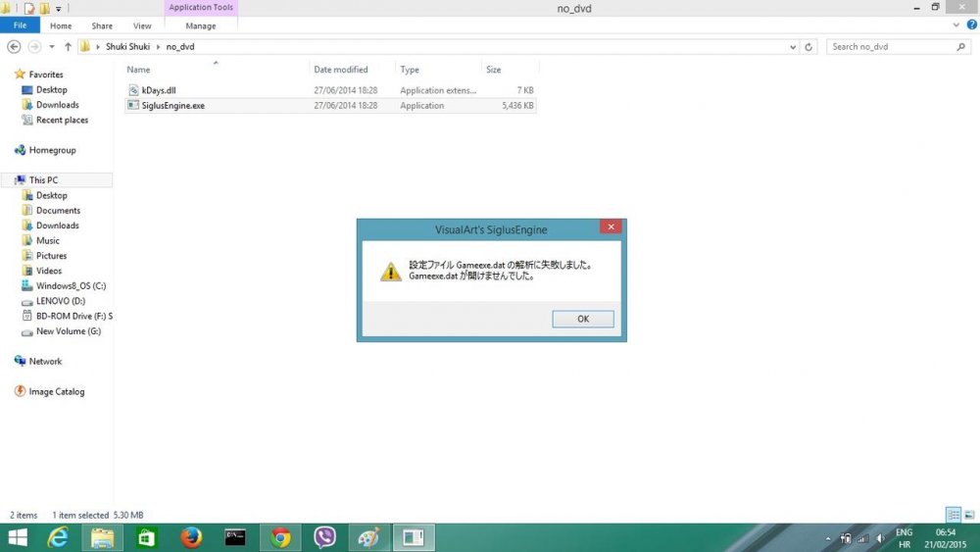Open Image Catalog in navigation pane
The height and width of the screenshot is (552, 980).
pyautogui.click(x=56, y=392)
